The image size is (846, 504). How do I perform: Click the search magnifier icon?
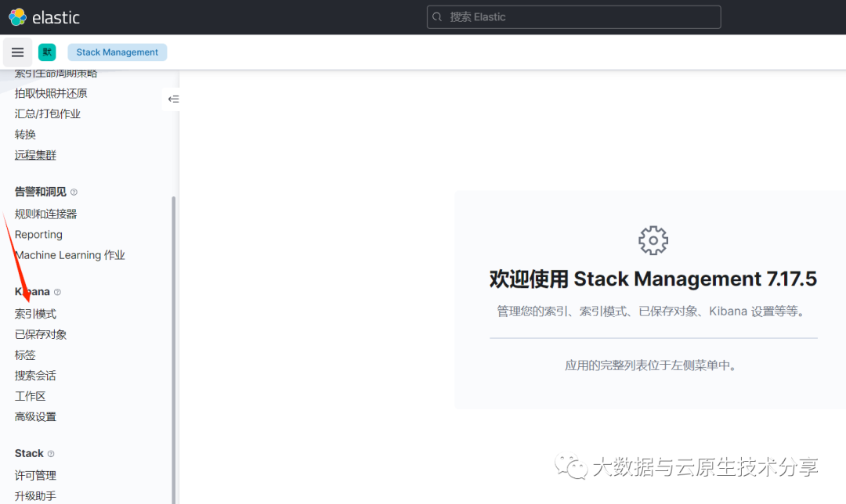point(437,17)
